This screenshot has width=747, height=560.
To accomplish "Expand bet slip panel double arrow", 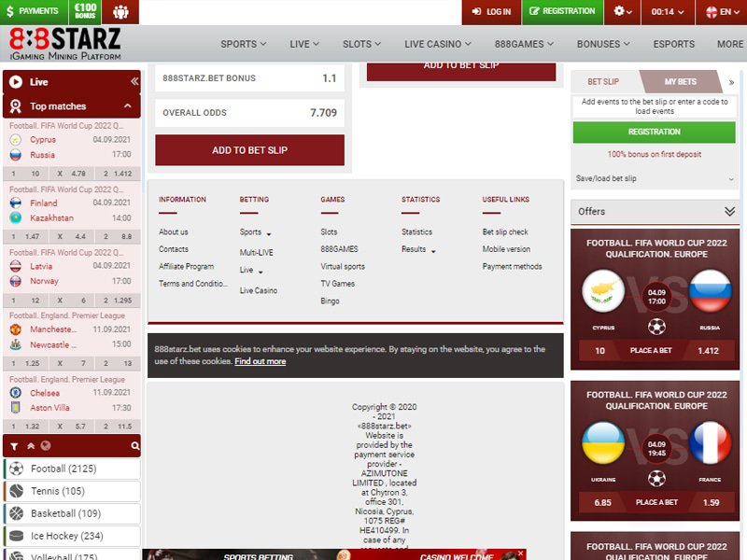I will (x=731, y=83).
